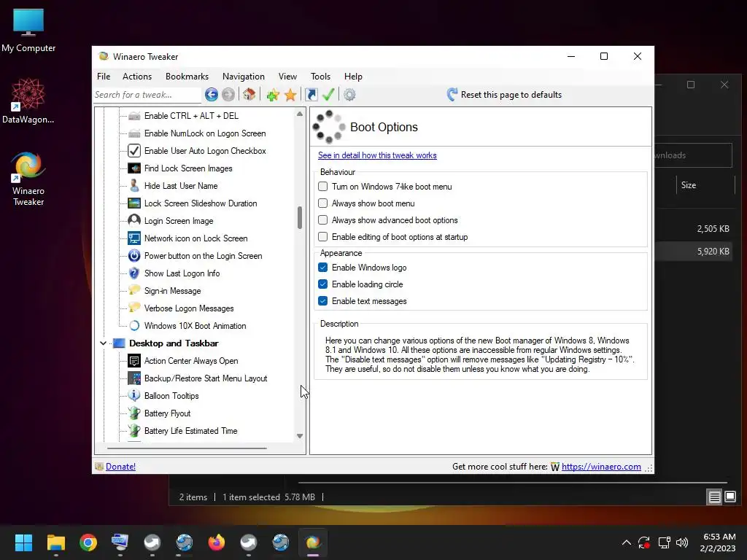Select the Action Center Always Open icon
The width and height of the screenshot is (747, 560).
pos(134,360)
